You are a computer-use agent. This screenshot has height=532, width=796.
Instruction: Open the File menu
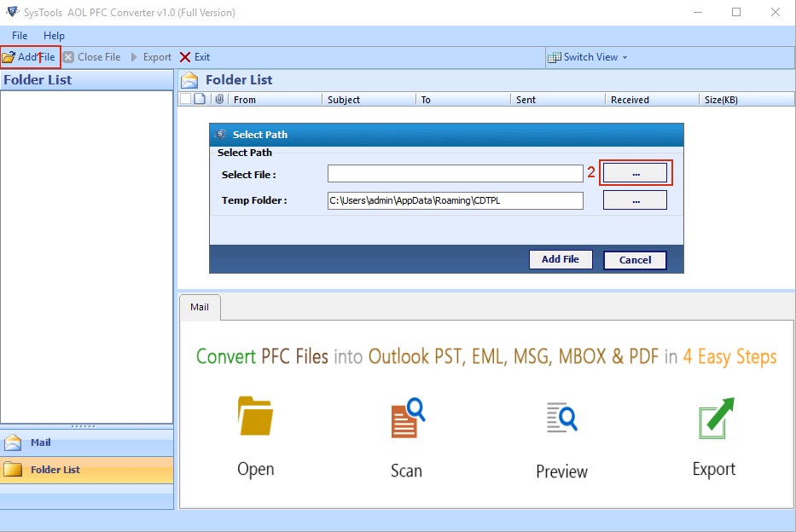(x=20, y=36)
